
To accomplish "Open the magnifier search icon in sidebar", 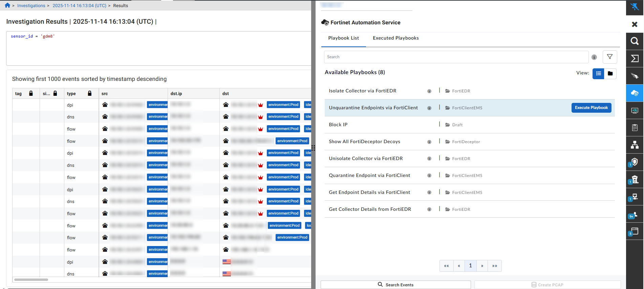I will tap(635, 41).
